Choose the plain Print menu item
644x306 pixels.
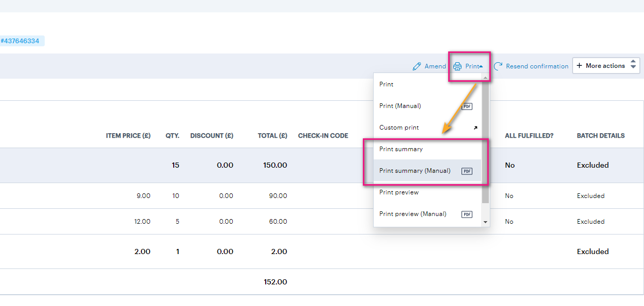386,84
